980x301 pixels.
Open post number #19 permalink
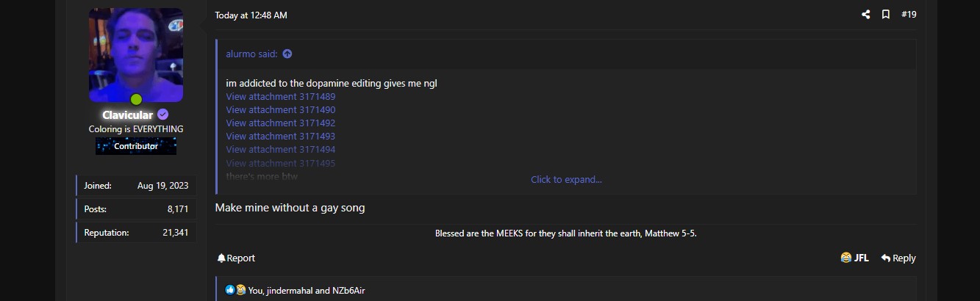pos(909,15)
